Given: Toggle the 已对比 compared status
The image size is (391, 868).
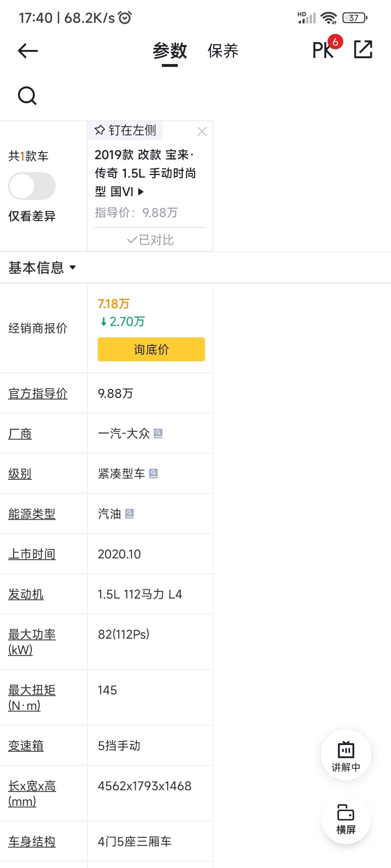Looking at the screenshot, I should click(x=150, y=240).
